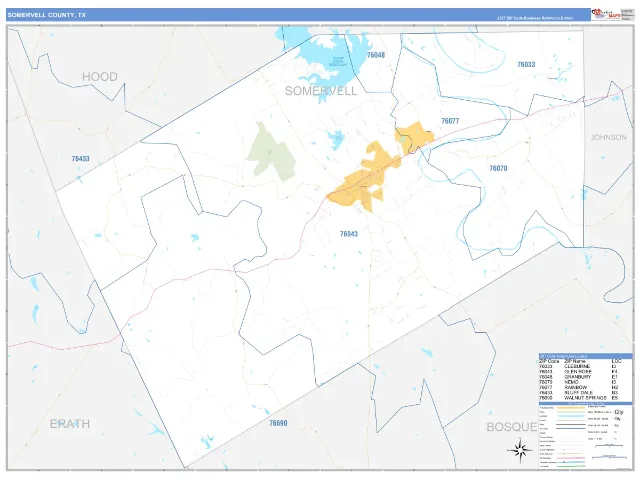The height and width of the screenshot is (480, 640).
Task: Click the ZIP Name column header
Action: tap(575, 361)
